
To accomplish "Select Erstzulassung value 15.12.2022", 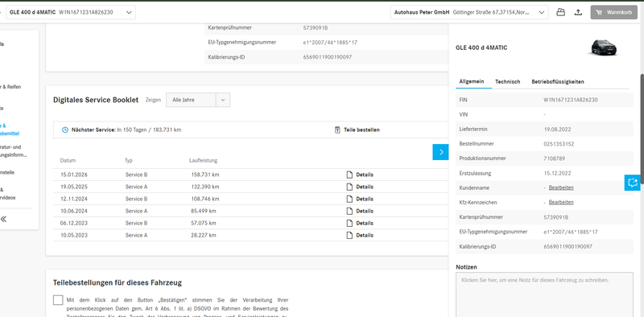I will (x=557, y=173).
